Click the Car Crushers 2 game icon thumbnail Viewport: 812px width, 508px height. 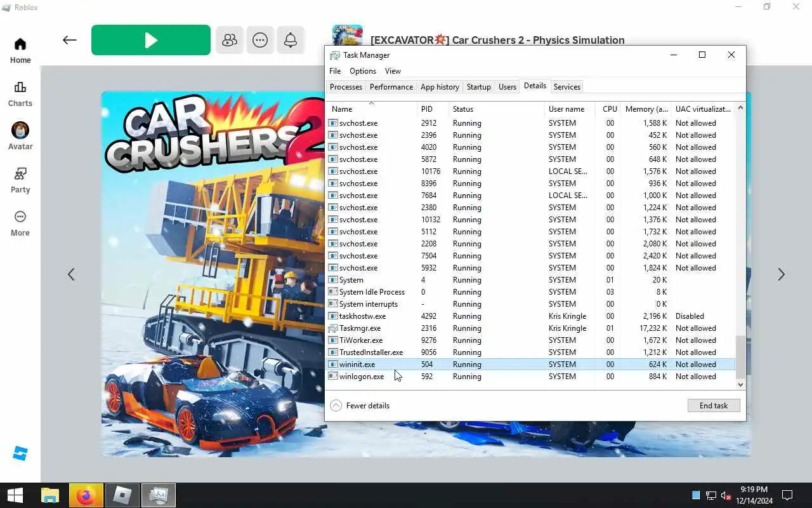tap(347, 35)
